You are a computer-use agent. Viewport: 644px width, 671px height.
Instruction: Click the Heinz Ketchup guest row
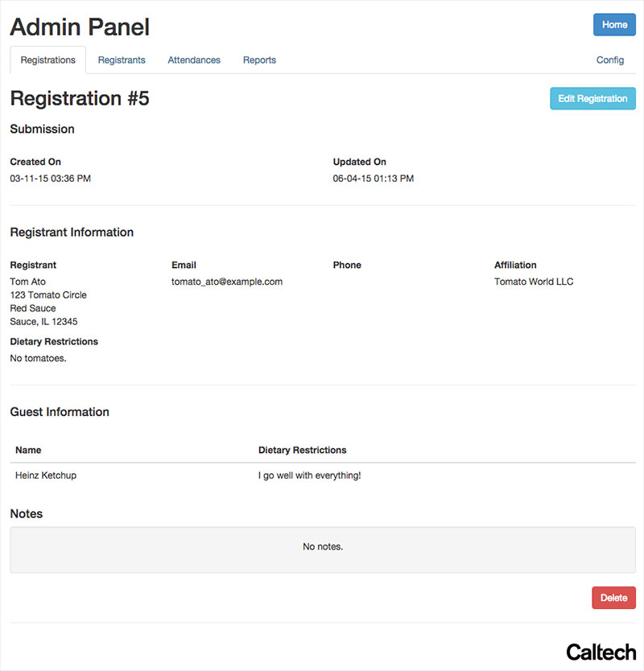323,475
